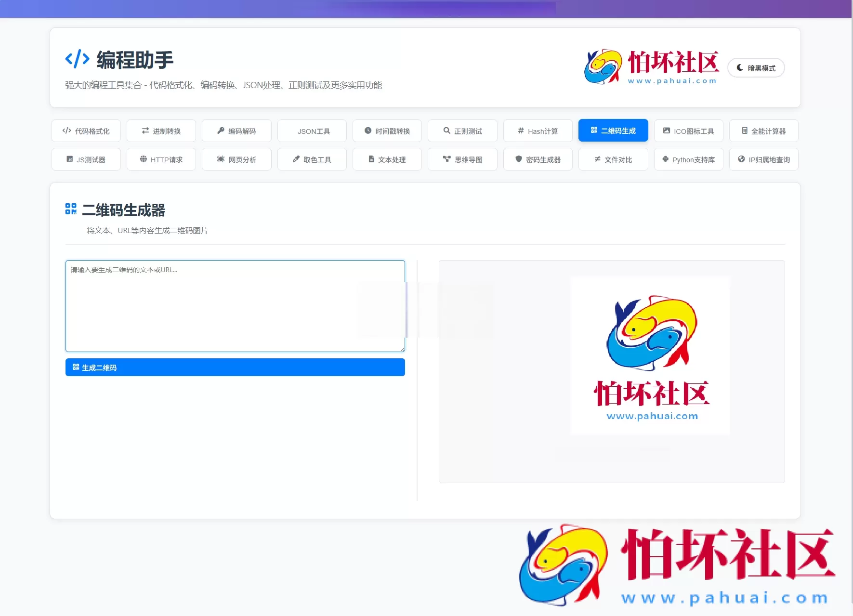Viewport: 853px width, 616px height.
Task: Select the 时间戳转换 tool
Action: 387,131
